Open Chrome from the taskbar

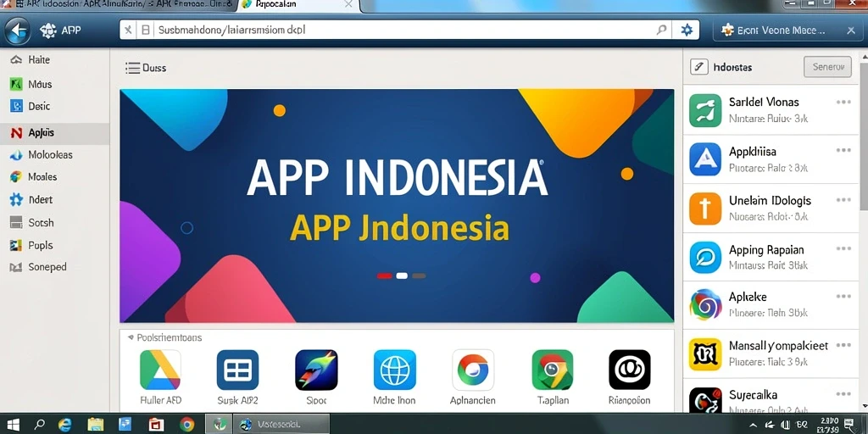click(x=187, y=425)
